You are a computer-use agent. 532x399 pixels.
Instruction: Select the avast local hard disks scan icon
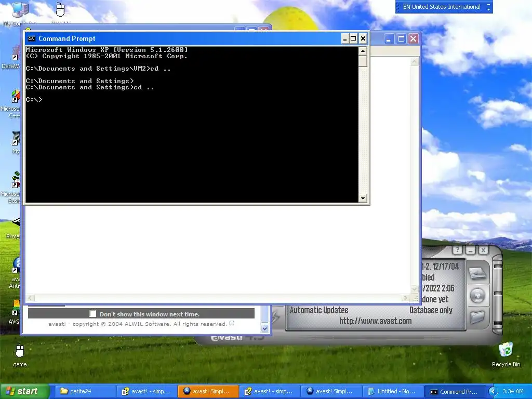pyautogui.click(x=477, y=273)
